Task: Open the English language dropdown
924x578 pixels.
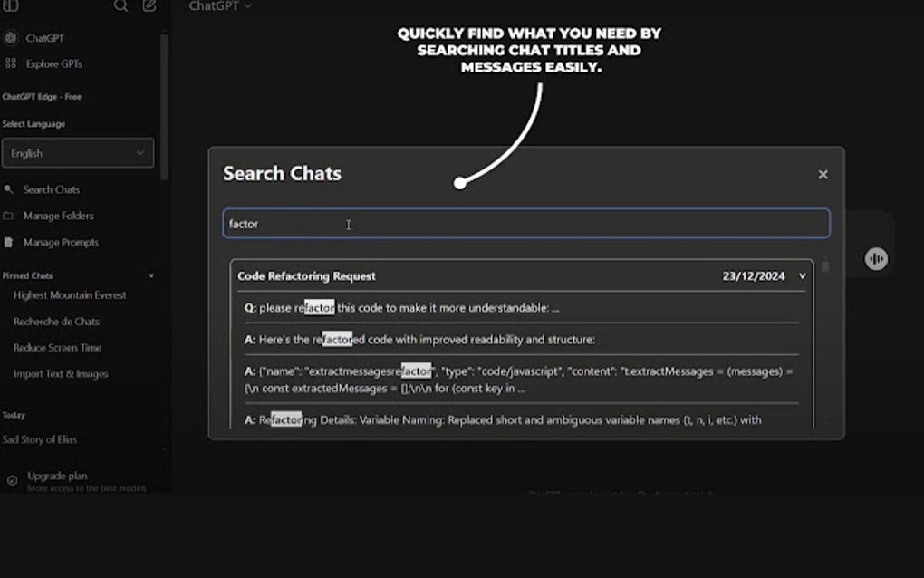Action: 78,153
